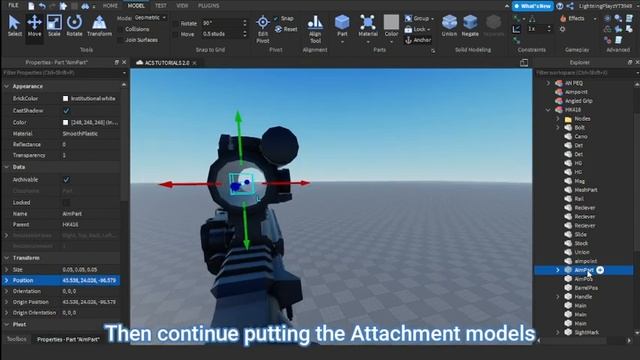
Task: Click the Anchor icon
Action: pos(408,40)
